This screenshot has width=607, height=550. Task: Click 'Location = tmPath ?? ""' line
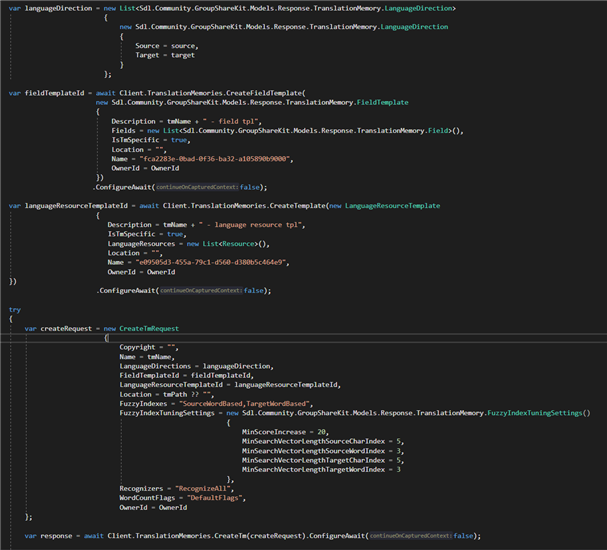click(167, 394)
